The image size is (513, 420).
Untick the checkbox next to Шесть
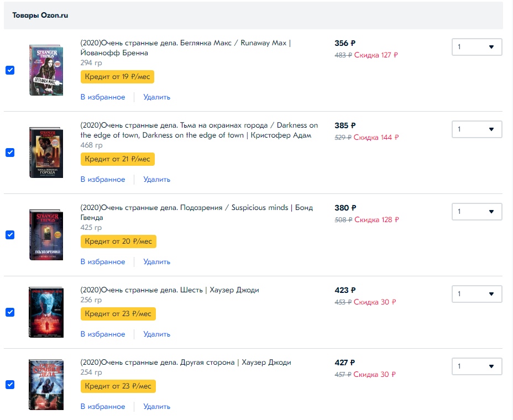(10, 312)
